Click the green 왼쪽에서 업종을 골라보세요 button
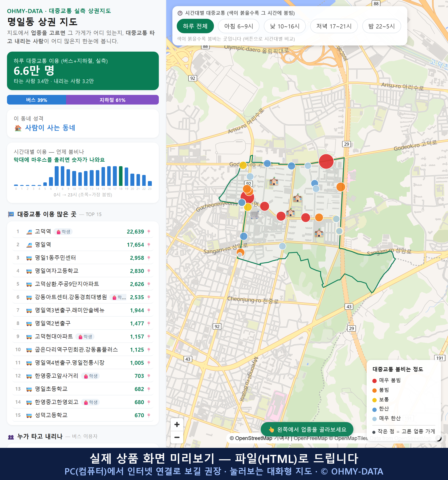The image size is (448, 480). pyautogui.click(x=307, y=429)
